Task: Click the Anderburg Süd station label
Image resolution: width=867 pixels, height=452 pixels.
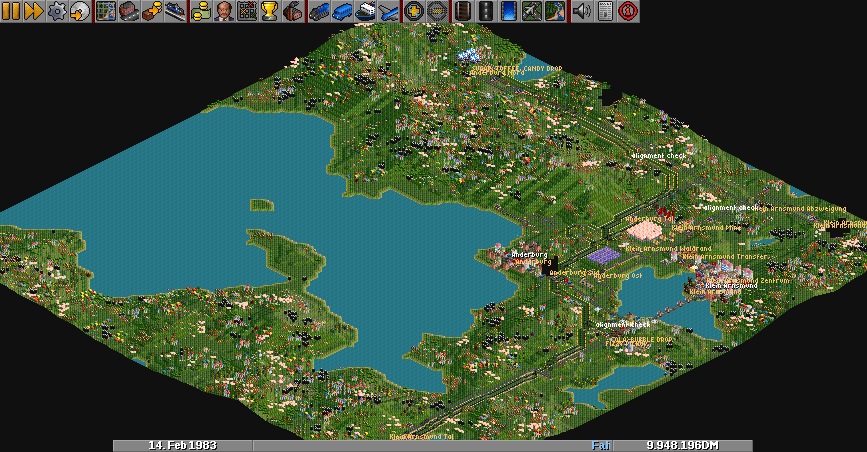Action: [x=573, y=273]
